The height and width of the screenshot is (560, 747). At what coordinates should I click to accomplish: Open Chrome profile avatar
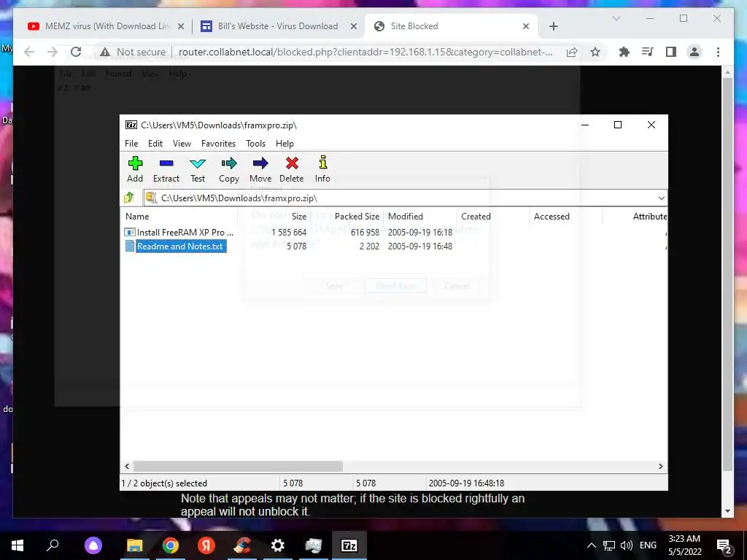tap(694, 52)
